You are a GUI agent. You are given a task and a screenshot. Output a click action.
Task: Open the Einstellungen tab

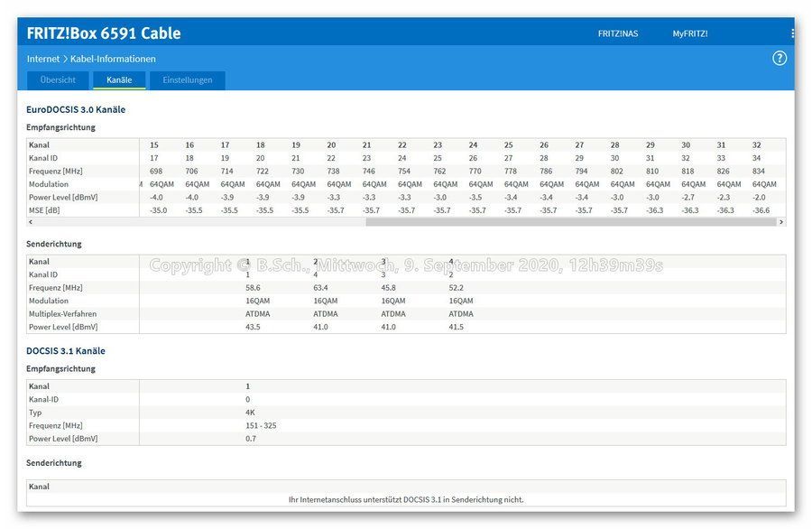pos(188,80)
